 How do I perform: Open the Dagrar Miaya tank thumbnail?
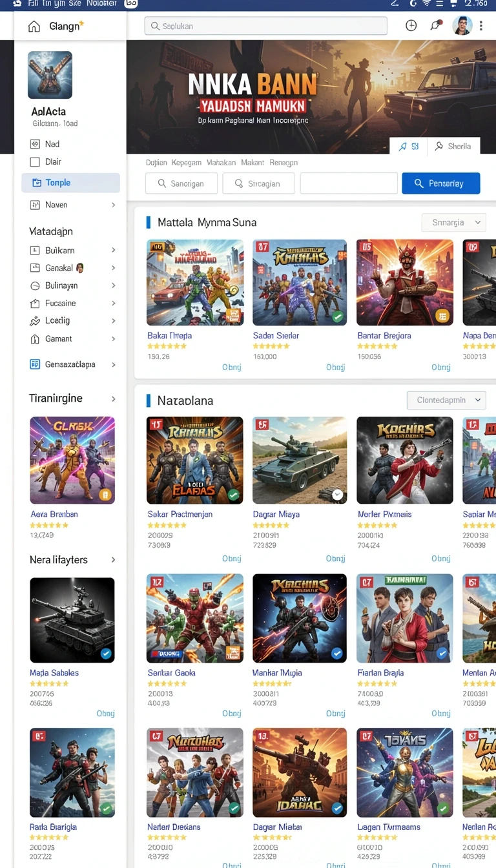[300, 460]
